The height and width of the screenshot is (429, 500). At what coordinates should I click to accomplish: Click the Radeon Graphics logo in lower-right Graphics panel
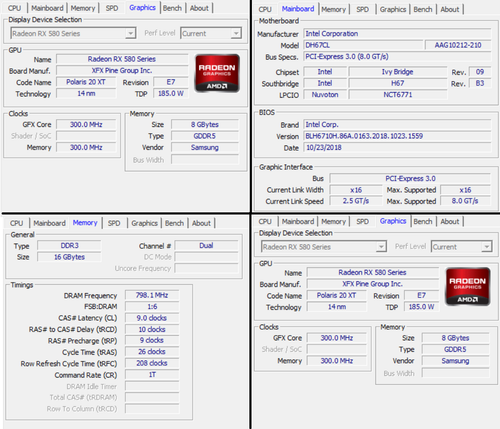[468, 287]
